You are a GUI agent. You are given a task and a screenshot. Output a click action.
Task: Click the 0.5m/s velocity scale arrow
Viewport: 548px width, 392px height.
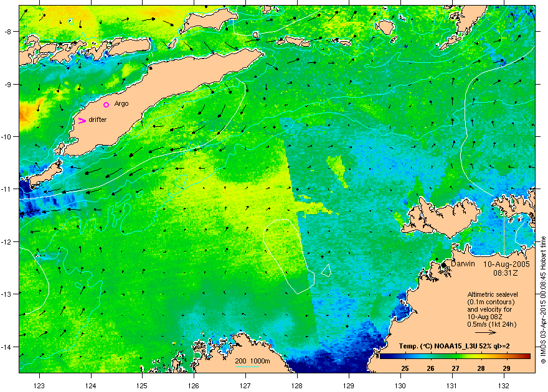pos(486,332)
